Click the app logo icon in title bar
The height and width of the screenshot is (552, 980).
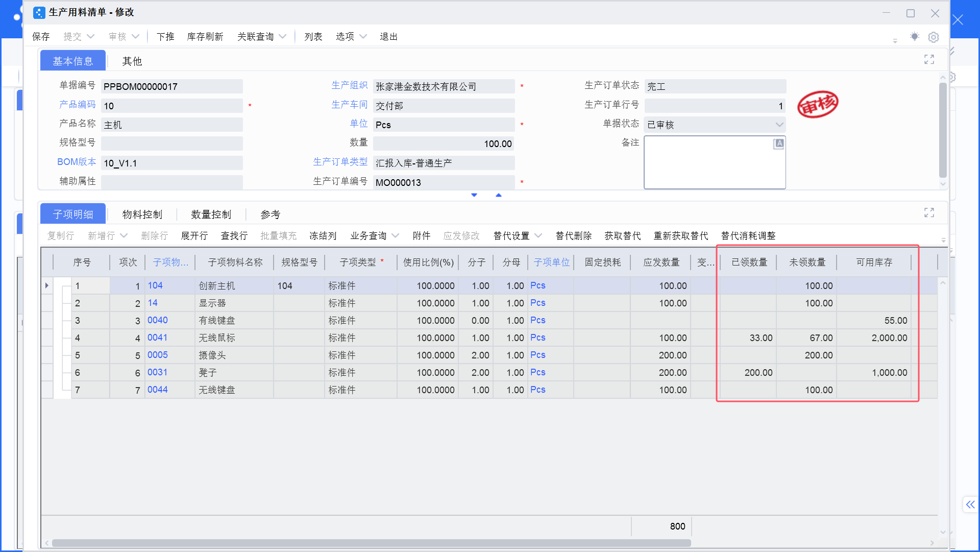click(x=39, y=12)
